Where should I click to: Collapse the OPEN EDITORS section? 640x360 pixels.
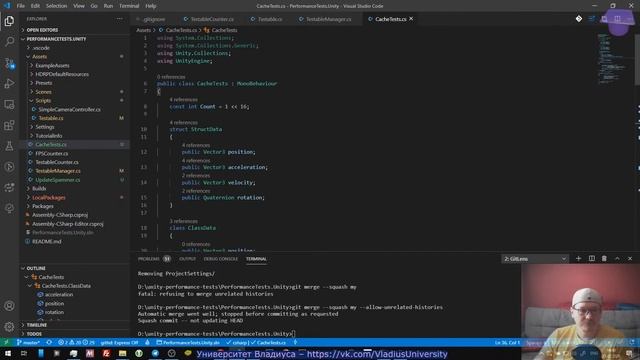pos(42,30)
